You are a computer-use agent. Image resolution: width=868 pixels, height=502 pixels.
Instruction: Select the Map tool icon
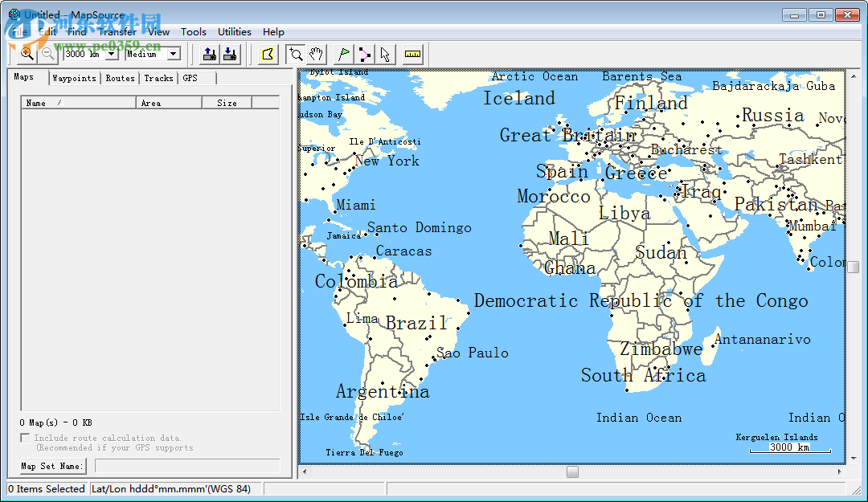pyautogui.click(x=268, y=54)
